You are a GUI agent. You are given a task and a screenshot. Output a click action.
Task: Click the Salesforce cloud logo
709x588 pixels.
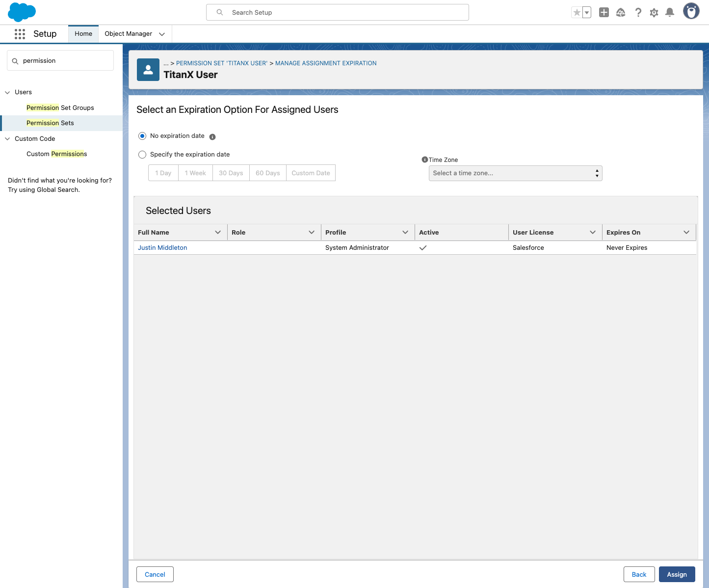click(22, 12)
